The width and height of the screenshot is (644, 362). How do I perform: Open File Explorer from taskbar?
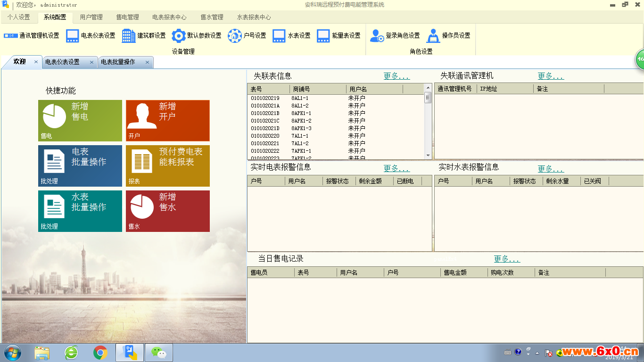tap(42, 353)
